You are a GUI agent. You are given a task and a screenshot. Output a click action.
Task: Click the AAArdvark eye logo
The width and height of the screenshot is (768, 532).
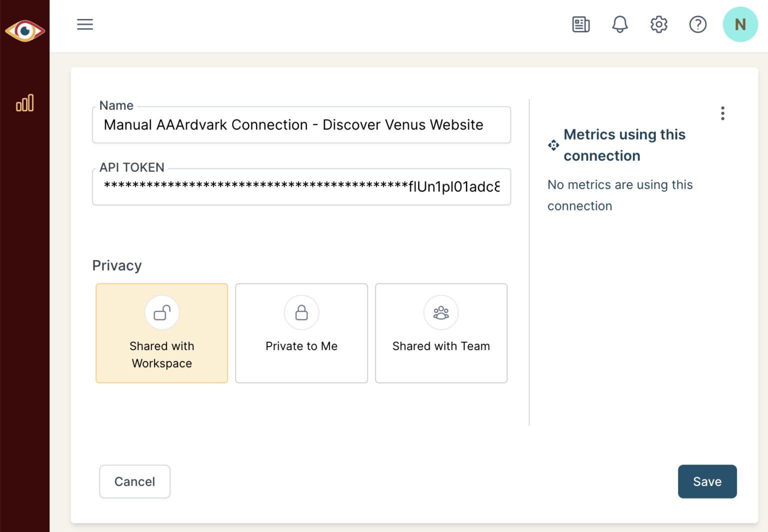[x=25, y=30]
